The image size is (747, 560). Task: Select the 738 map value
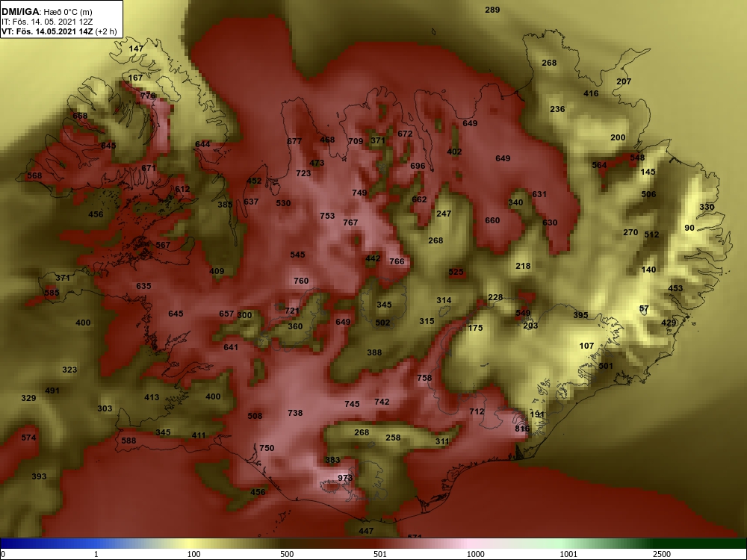(x=295, y=413)
